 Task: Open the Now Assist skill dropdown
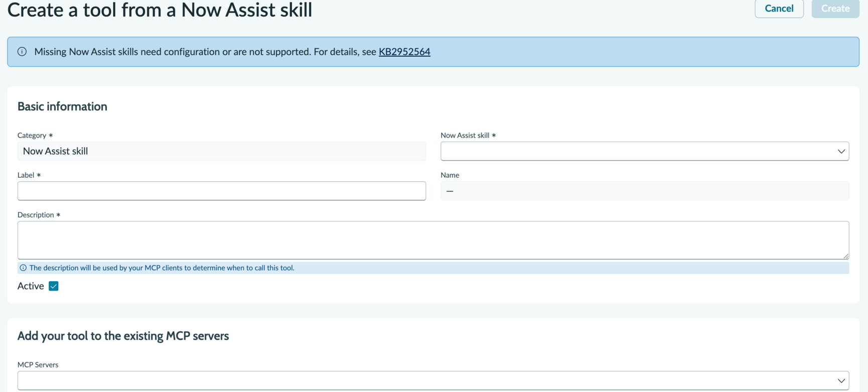point(644,151)
